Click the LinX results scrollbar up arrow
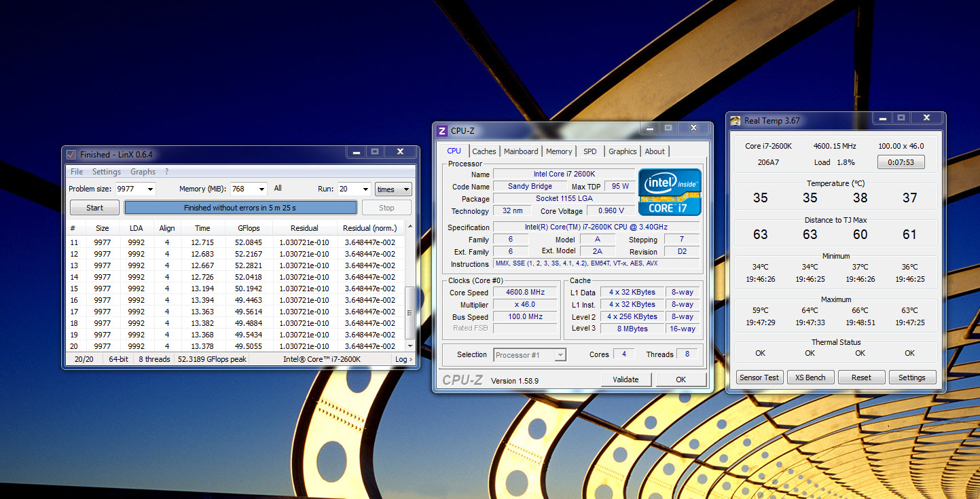The width and height of the screenshot is (980, 499). click(410, 226)
